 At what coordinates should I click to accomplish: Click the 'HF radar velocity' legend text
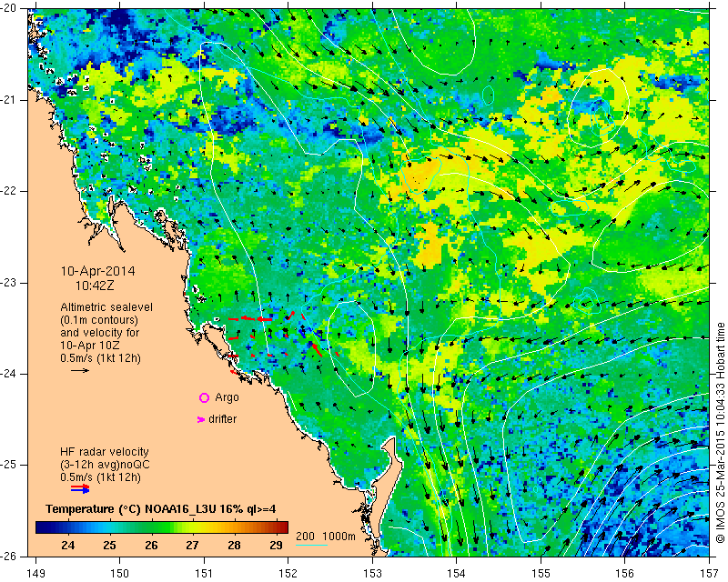tap(105, 452)
